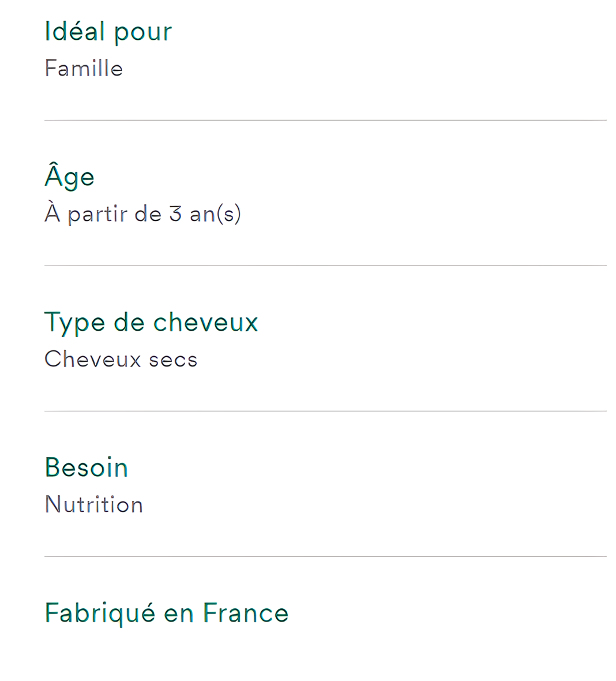Select the 'Famille' value text
616x681 pixels.
tap(84, 69)
